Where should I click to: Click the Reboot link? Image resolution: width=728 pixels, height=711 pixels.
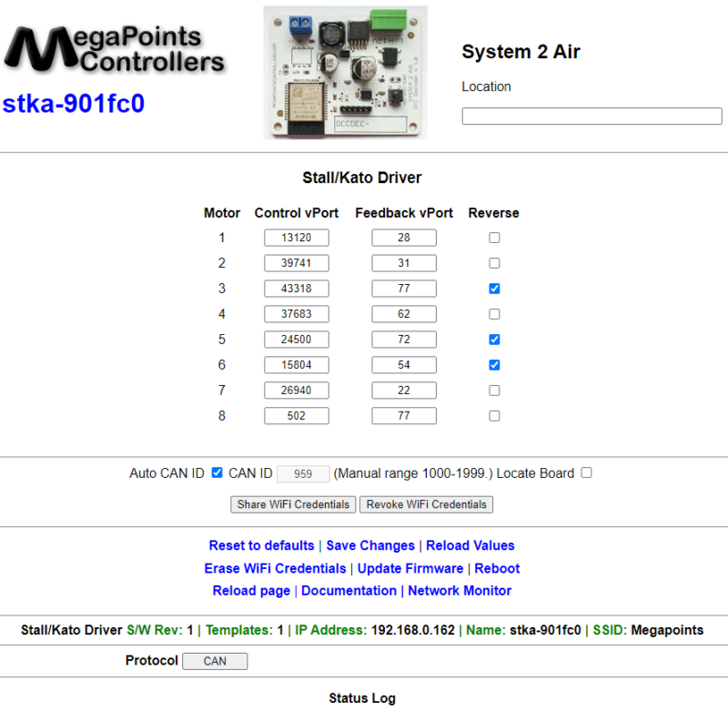(x=497, y=568)
